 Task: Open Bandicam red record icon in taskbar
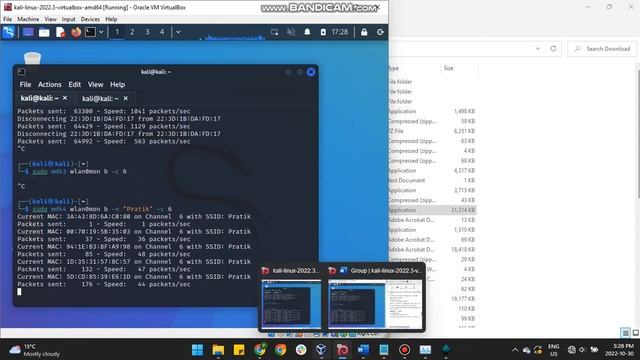coord(404,350)
